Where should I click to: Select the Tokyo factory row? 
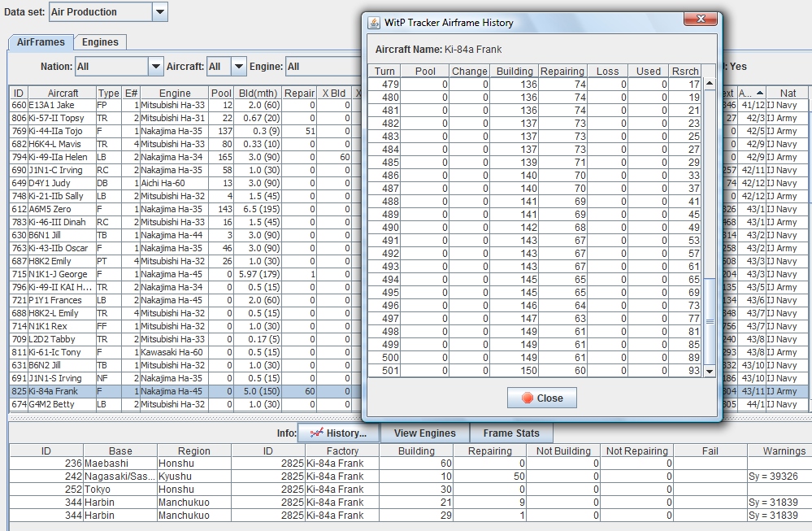(x=409, y=489)
